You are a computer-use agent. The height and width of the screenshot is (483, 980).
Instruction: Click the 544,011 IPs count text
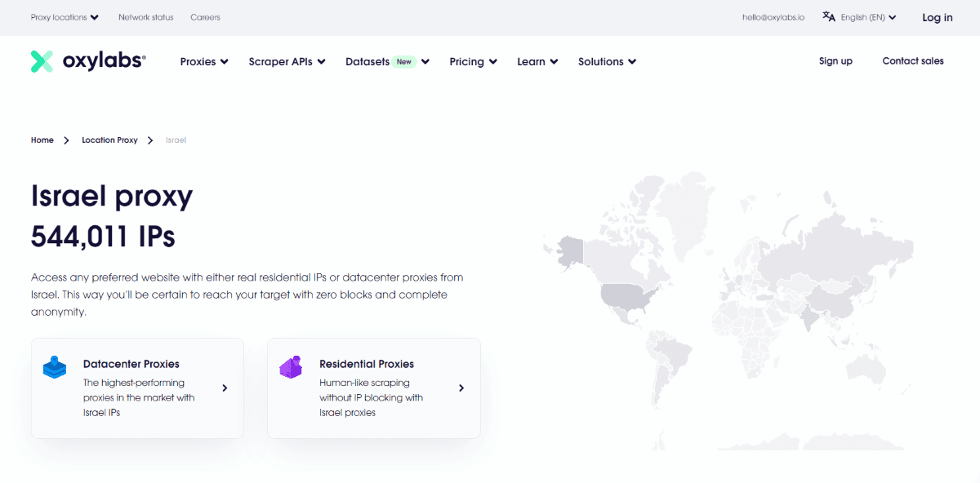coord(103,237)
